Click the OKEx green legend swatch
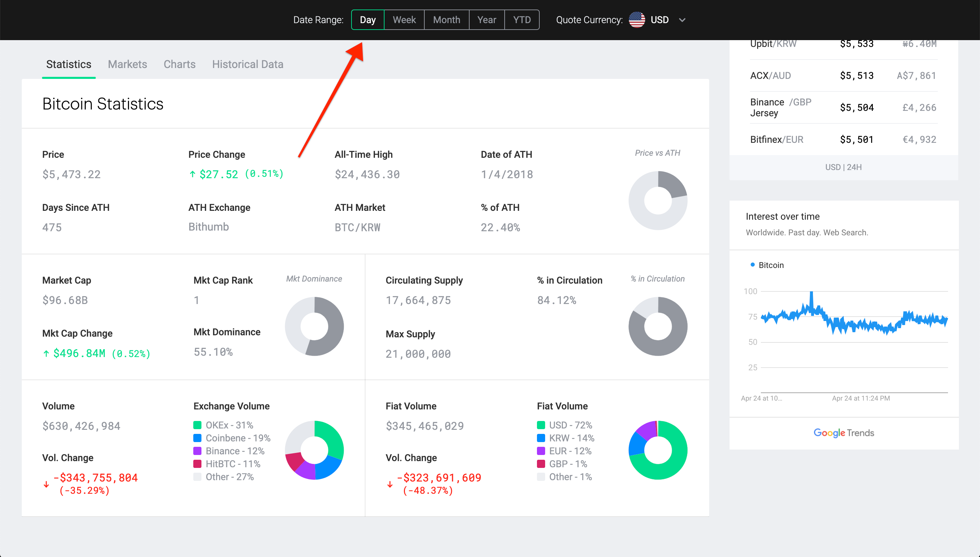 point(197,425)
